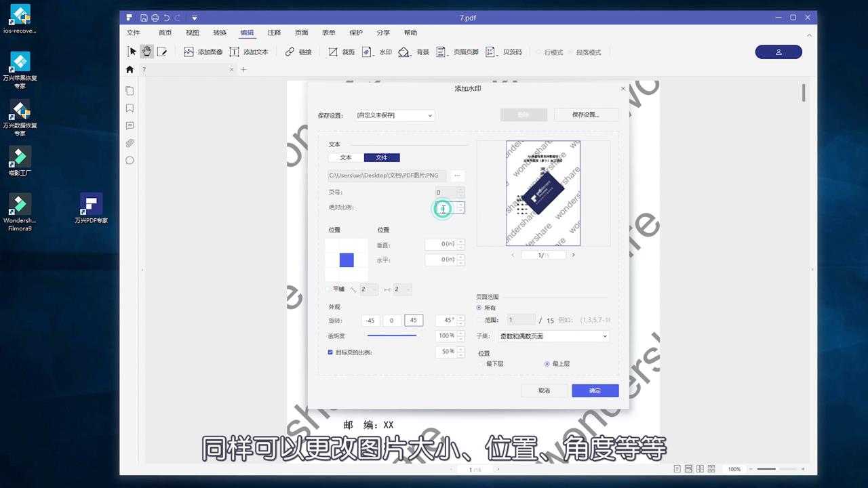The image size is (868, 488).
Task: Open the search circle icon in sidebar
Action: (130, 161)
